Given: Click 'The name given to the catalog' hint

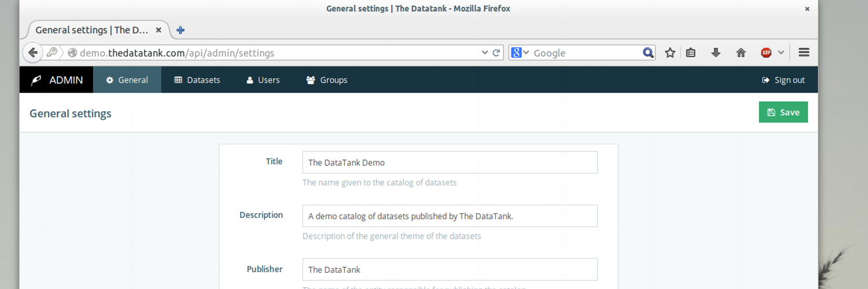Looking at the screenshot, I should (380, 183).
